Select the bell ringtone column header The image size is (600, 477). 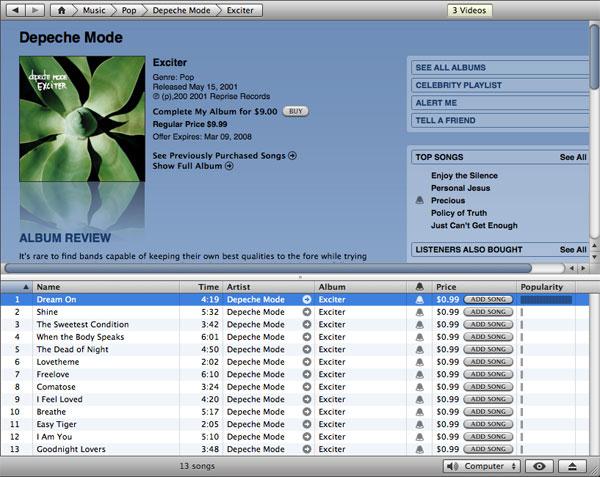[419, 287]
